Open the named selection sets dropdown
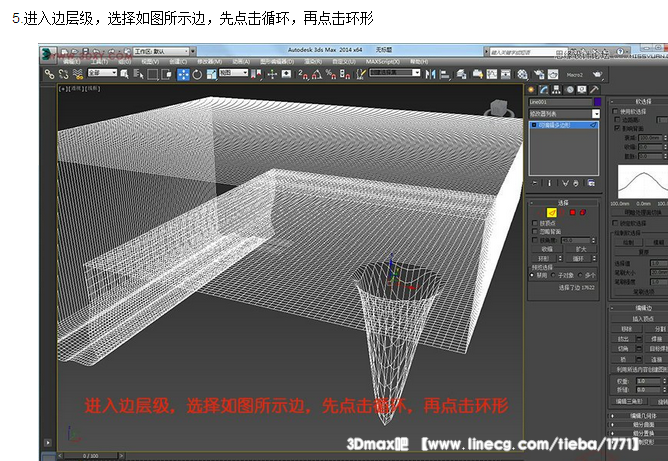Image resolution: width=668 pixels, height=461 pixels. (x=395, y=73)
